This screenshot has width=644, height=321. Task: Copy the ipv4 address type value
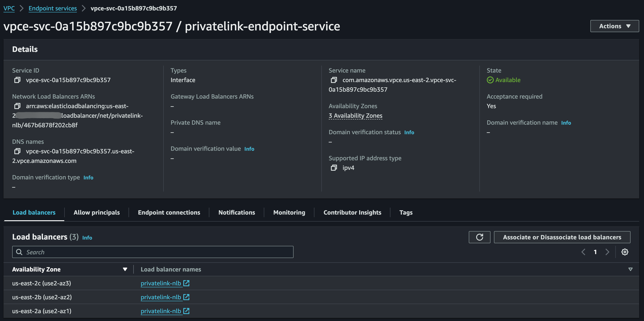334,168
